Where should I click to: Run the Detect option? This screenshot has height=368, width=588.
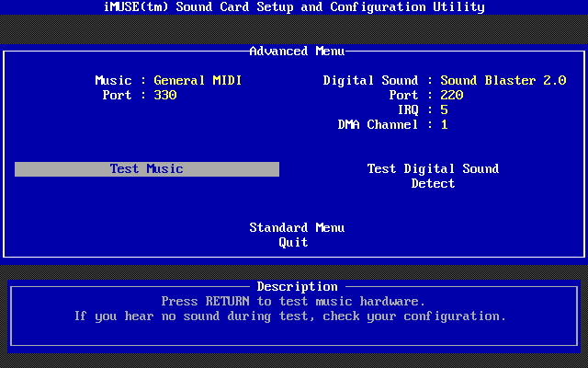click(x=433, y=184)
